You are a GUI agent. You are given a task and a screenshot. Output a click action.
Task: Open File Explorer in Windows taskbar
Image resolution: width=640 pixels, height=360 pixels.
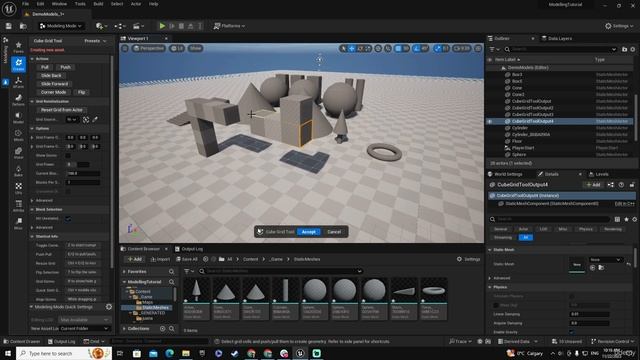(x=186, y=353)
